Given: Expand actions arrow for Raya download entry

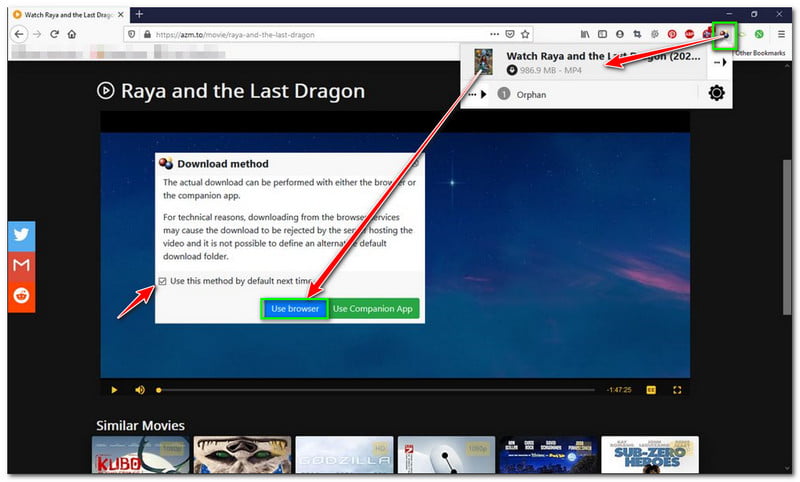Looking at the screenshot, I should [x=720, y=62].
